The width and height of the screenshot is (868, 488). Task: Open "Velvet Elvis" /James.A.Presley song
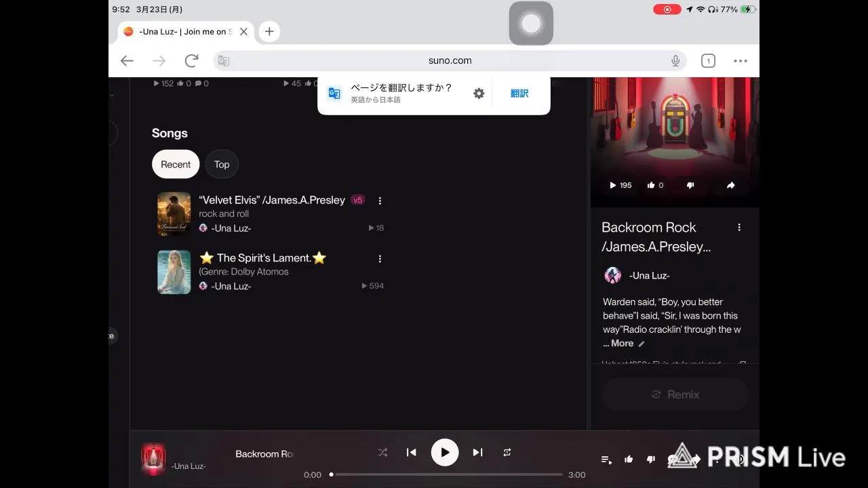[x=272, y=200]
